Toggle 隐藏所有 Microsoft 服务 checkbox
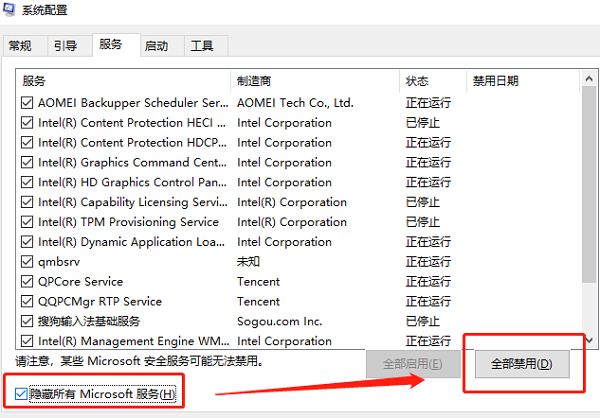The width and height of the screenshot is (600, 418). [x=21, y=394]
